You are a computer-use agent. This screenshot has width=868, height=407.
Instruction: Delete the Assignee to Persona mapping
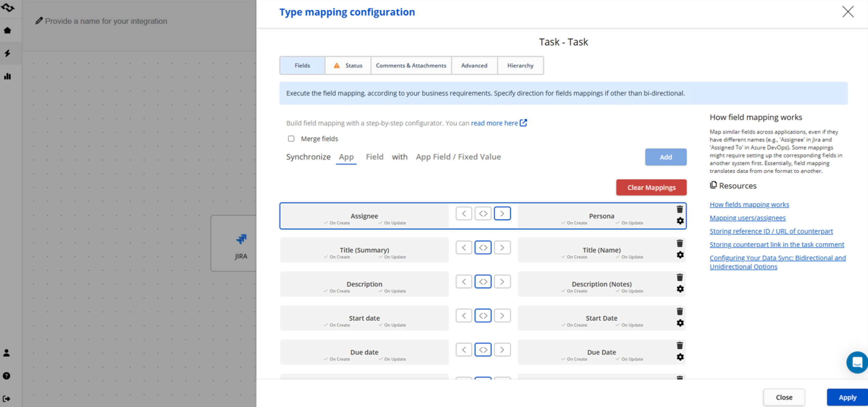(679, 209)
